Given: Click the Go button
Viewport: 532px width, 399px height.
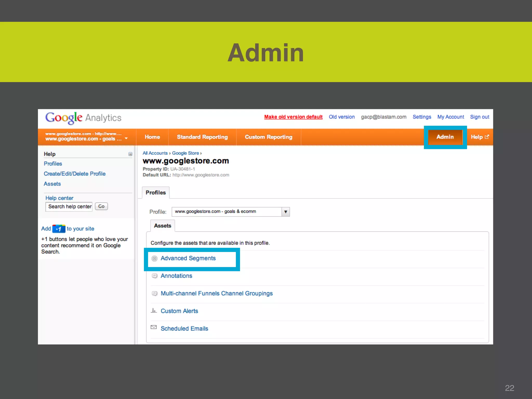Looking at the screenshot, I should click(101, 206).
